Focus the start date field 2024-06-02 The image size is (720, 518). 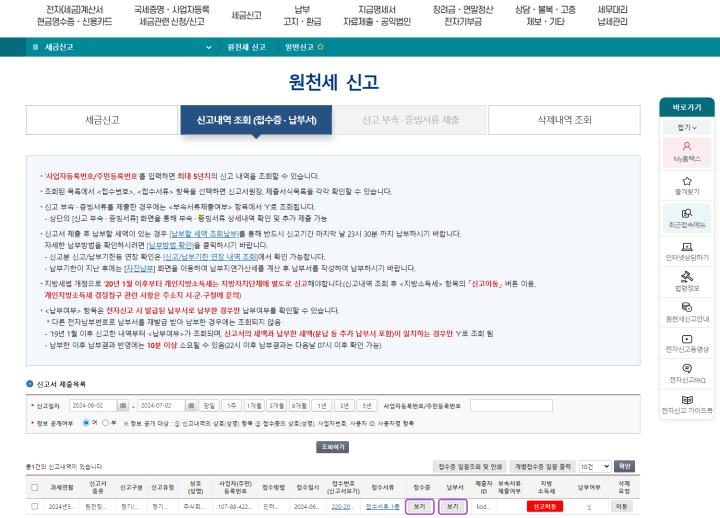point(93,405)
